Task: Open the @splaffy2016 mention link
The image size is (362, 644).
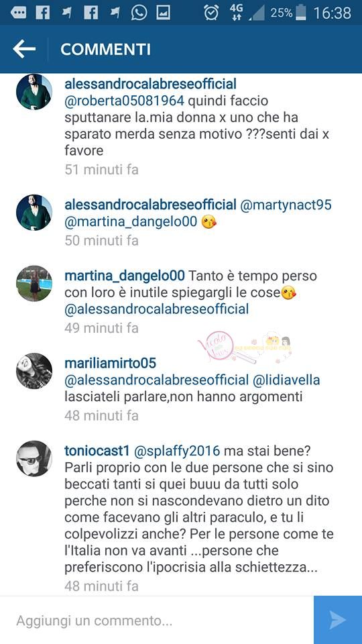Action: pyautogui.click(x=177, y=451)
